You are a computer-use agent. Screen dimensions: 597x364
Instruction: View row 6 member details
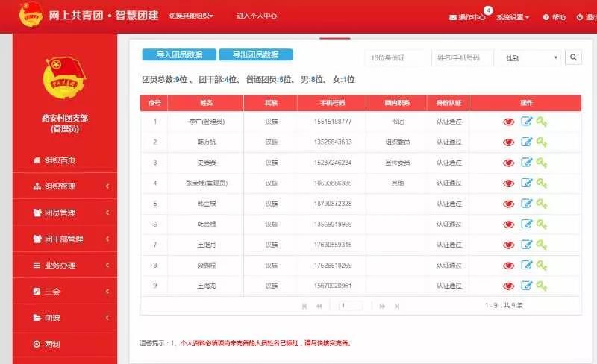[509, 225]
